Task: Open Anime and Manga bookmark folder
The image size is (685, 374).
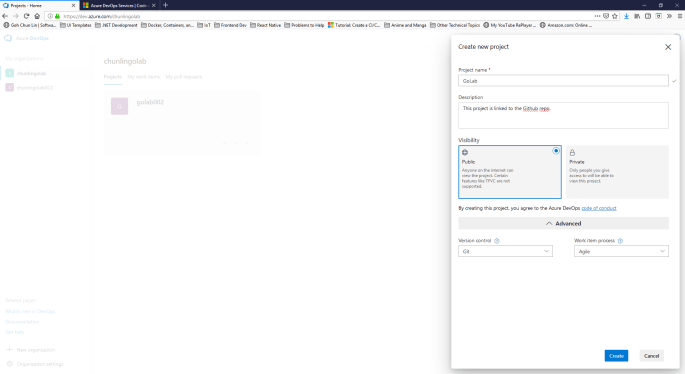Action: tap(405, 25)
